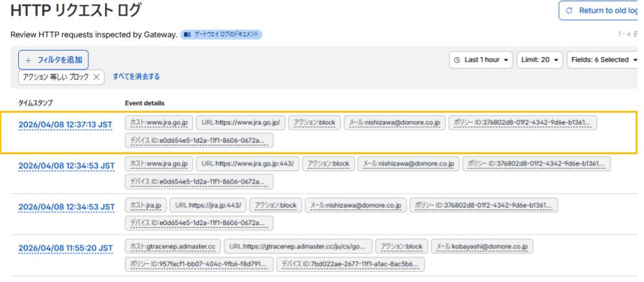
Task: Open the Last 1 hour time range dropdown
Action: point(481,60)
